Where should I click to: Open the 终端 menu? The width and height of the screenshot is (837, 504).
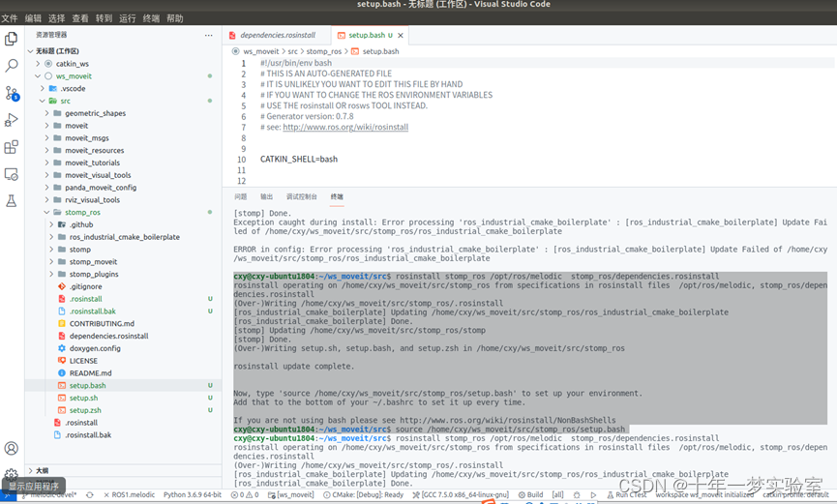151,18
